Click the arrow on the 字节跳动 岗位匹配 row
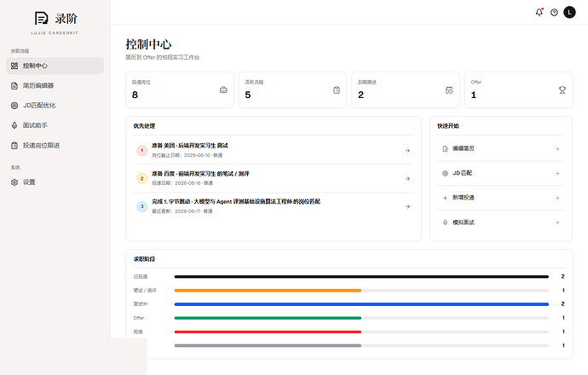Screen dimensions: 588x375 407,206
